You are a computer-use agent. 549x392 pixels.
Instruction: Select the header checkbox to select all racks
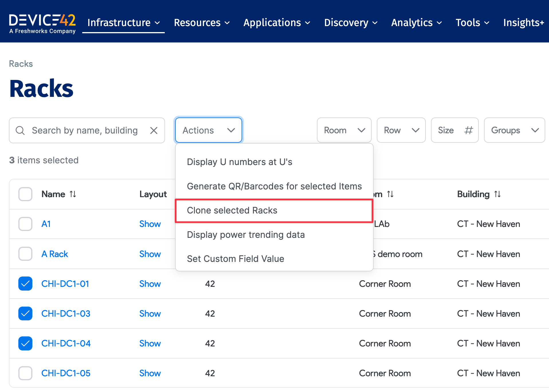coord(25,194)
